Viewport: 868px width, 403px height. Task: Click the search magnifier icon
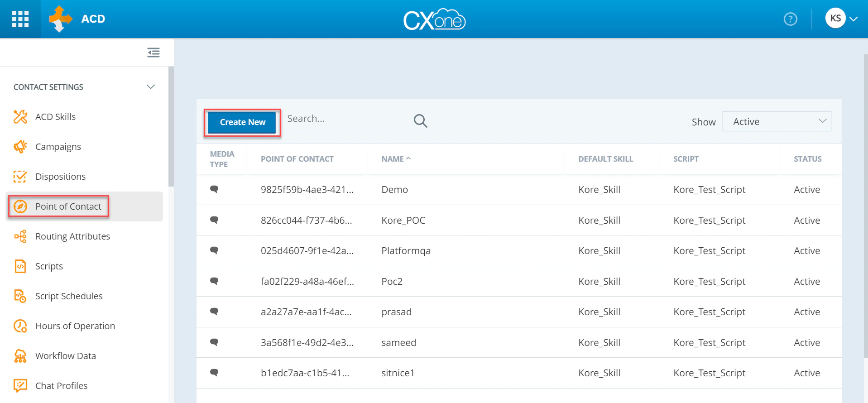tap(421, 120)
